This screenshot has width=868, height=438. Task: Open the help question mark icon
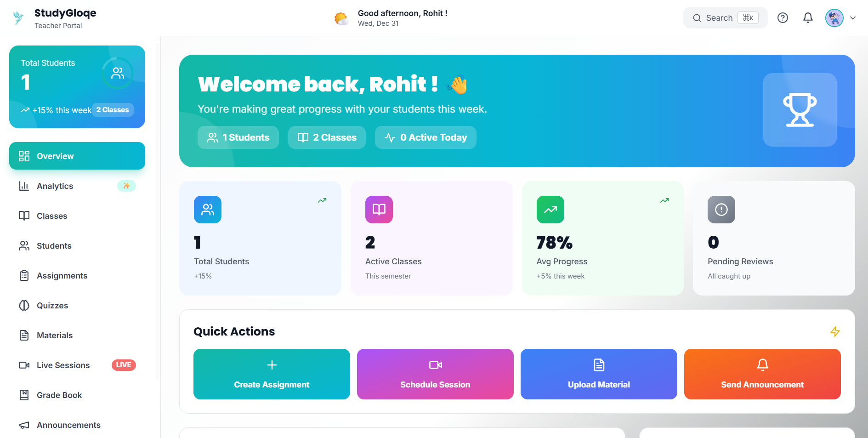point(783,18)
